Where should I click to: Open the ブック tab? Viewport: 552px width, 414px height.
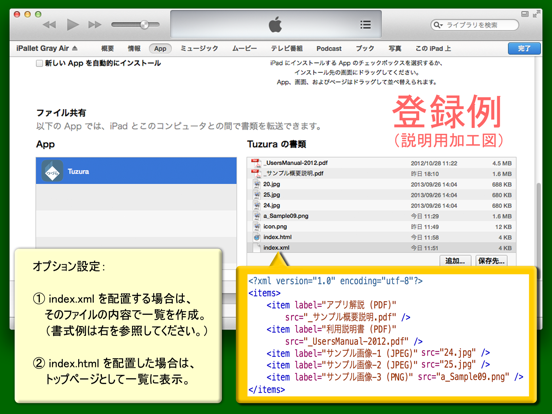pyautogui.click(x=365, y=49)
